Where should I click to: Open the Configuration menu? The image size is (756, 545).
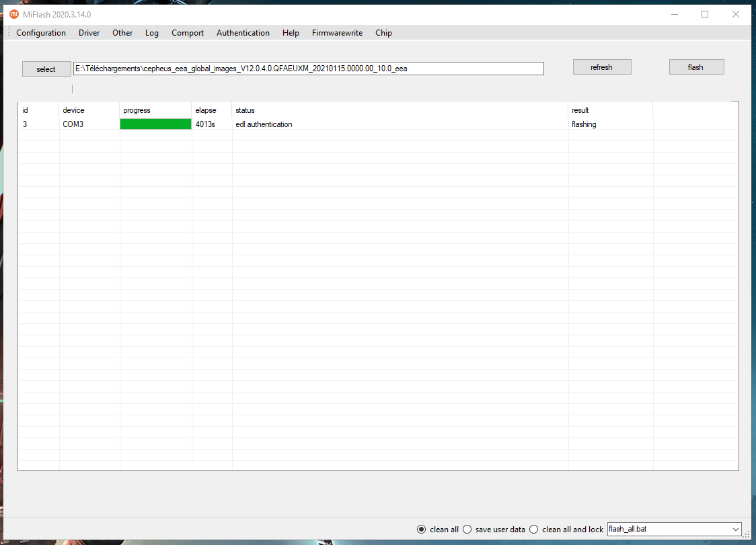click(x=41, y=33)
